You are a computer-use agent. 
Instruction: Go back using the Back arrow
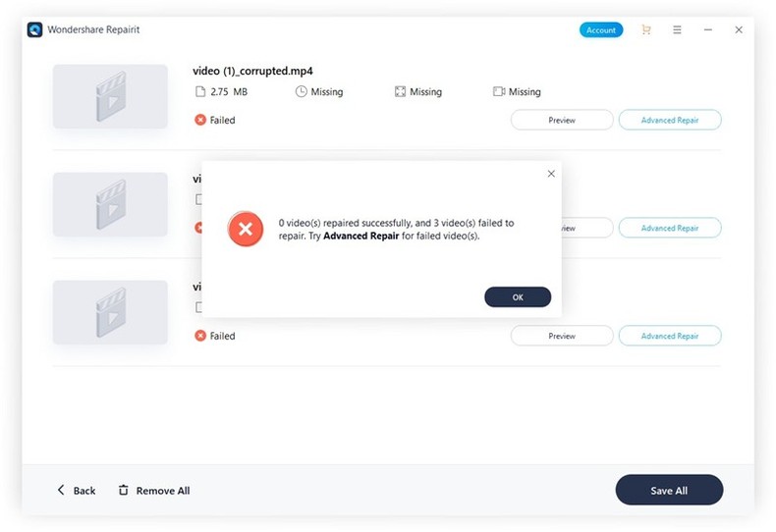point(76,490)
